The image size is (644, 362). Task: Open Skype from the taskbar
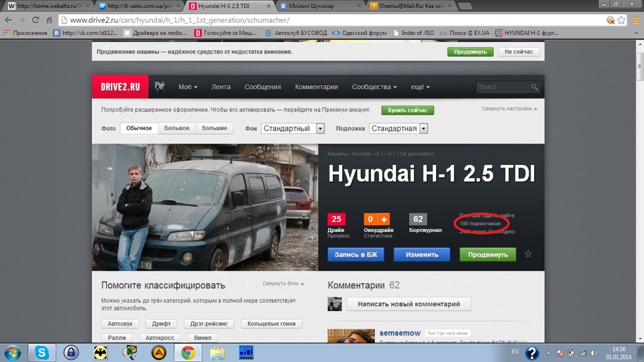click(42, 353)
